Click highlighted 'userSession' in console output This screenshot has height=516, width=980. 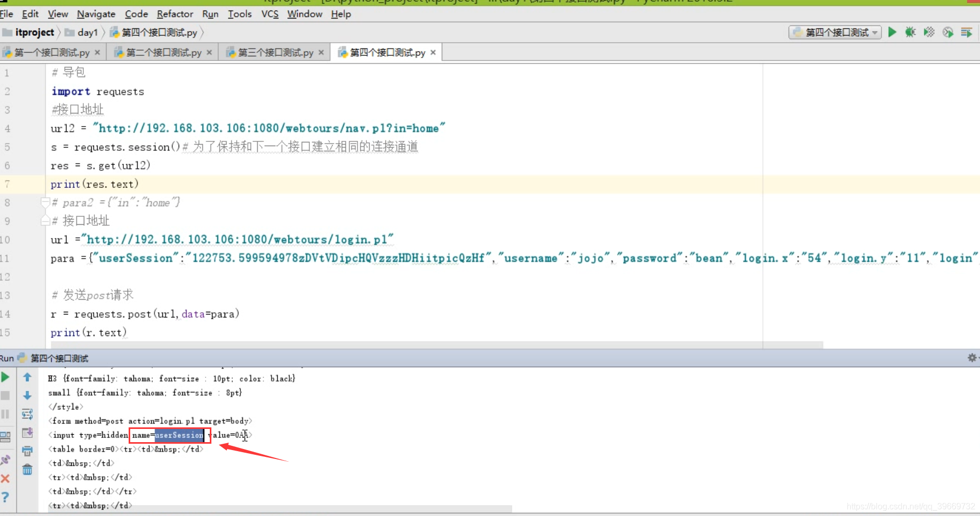(x=179, y=435)
